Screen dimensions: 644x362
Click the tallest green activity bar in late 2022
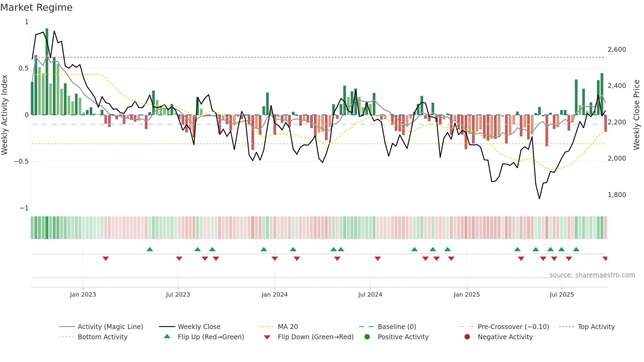[x=47, y=72]
